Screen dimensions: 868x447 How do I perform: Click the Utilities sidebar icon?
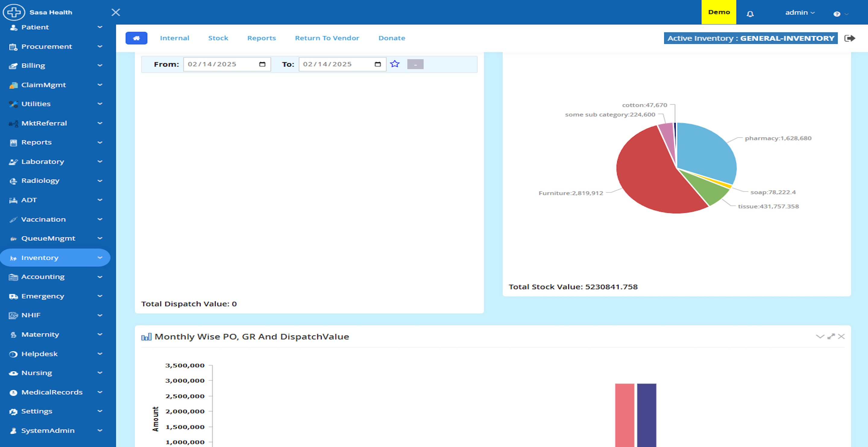click(x=14, y=104)
